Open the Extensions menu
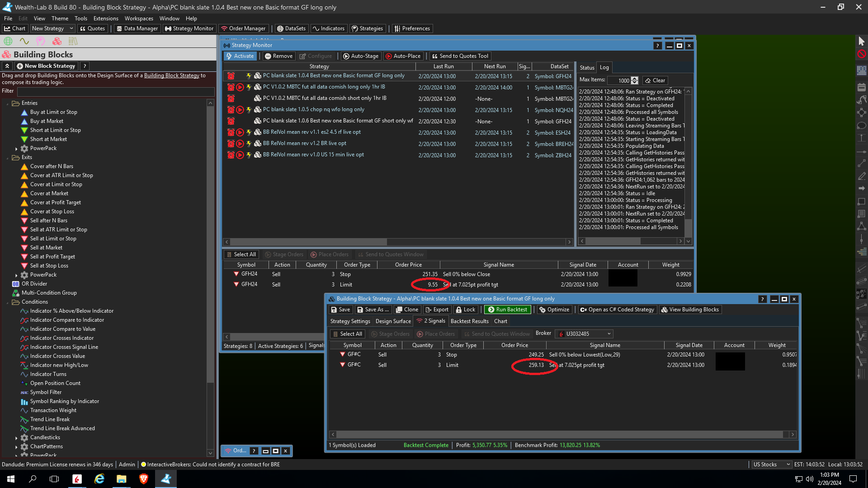Screen dimensions: 868x488 click(106, 19)
